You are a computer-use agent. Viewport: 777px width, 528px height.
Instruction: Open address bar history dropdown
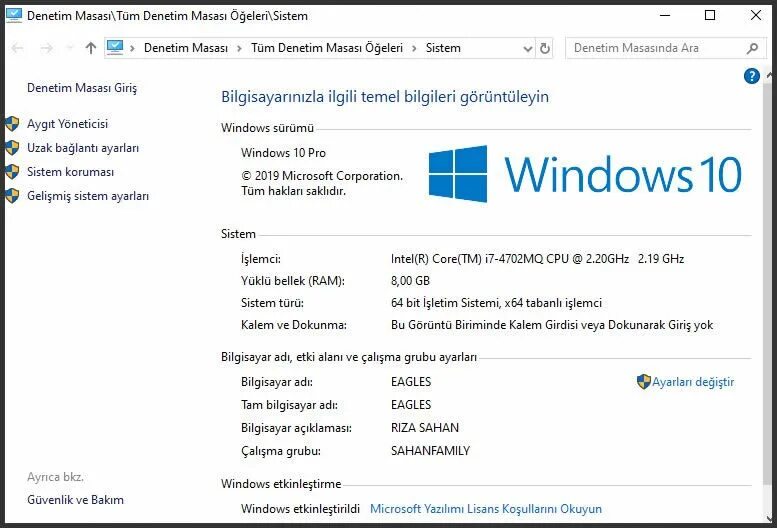[x=528, y=49]
